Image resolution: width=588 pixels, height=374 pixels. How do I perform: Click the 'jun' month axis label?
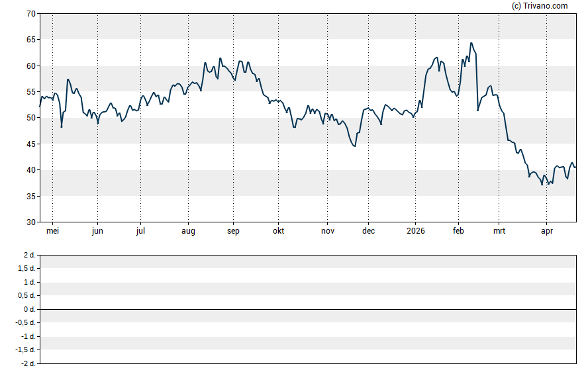[x=97, y=231]
